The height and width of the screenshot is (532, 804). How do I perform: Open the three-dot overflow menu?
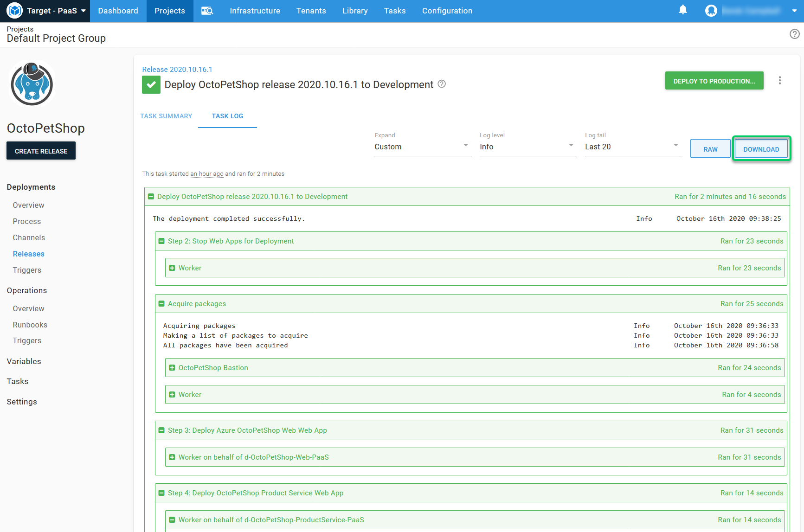(x=779, y=81)
